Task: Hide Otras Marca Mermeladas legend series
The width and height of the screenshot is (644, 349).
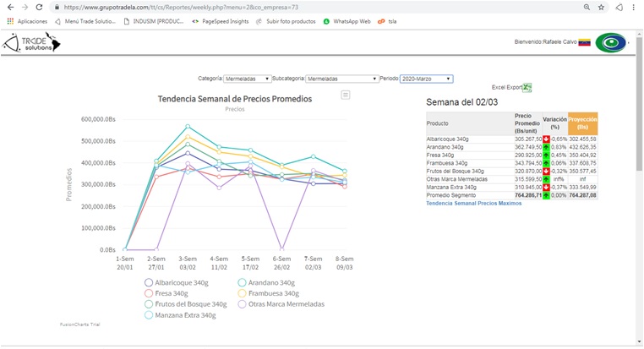Action: (x=281, y=304)
